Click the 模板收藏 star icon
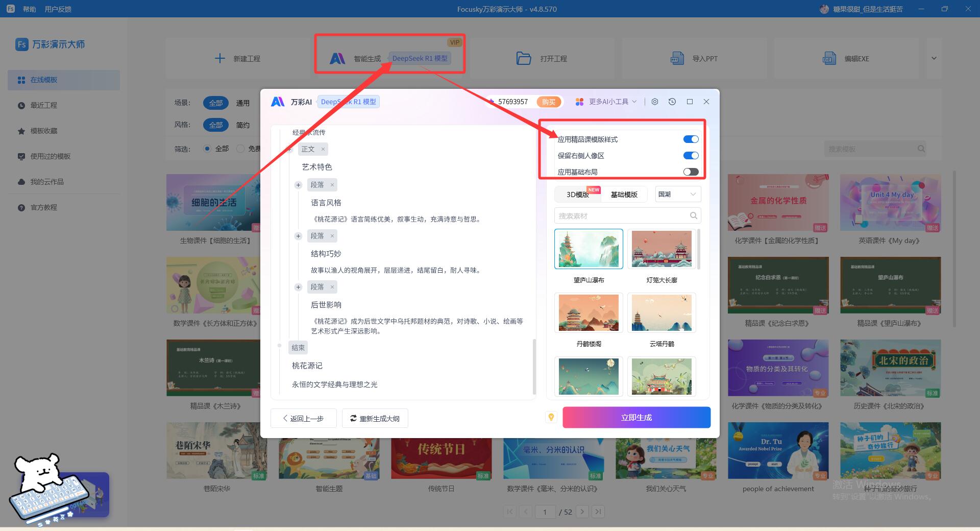The image size is (980, 531). [x=21, y=131]
